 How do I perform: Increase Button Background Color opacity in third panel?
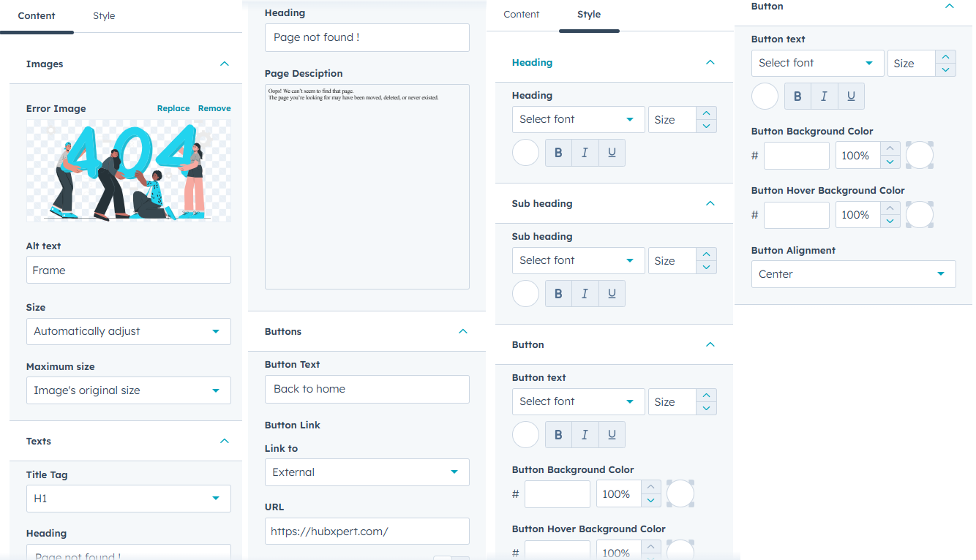[650, 487]
